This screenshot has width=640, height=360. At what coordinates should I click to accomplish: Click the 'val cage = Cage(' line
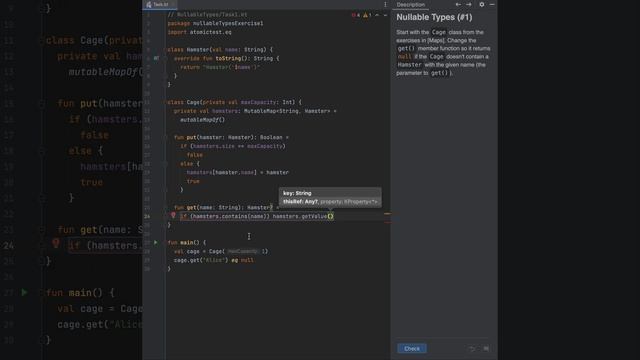click(x=221, y=251)
